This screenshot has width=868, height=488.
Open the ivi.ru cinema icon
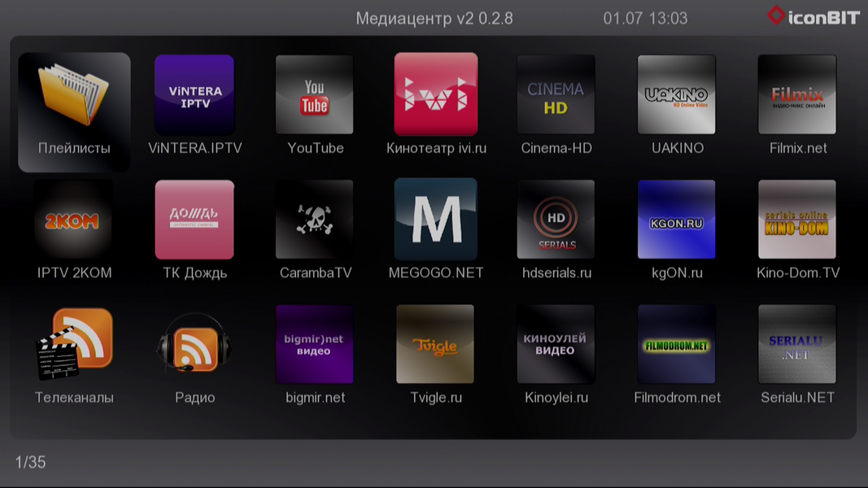436,94
